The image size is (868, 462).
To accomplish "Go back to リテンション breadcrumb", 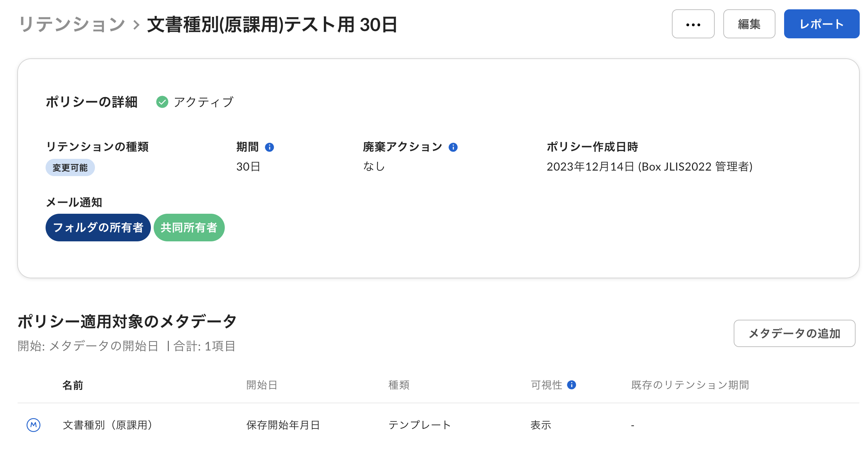I will click(72, 25).
